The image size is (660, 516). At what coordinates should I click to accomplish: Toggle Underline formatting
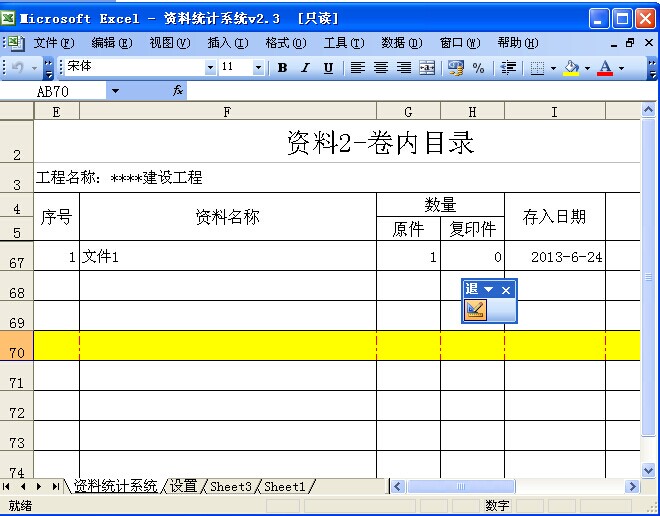[328, 68]
